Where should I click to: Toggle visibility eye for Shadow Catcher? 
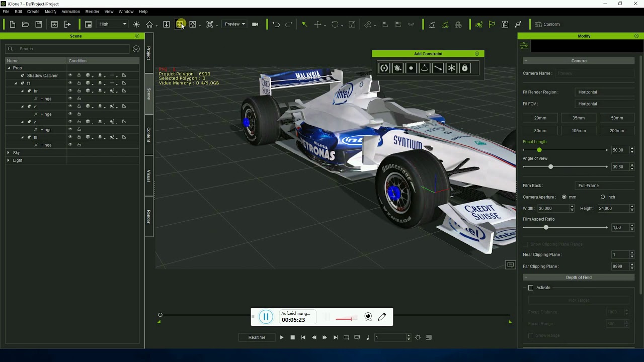coord(70,75)
